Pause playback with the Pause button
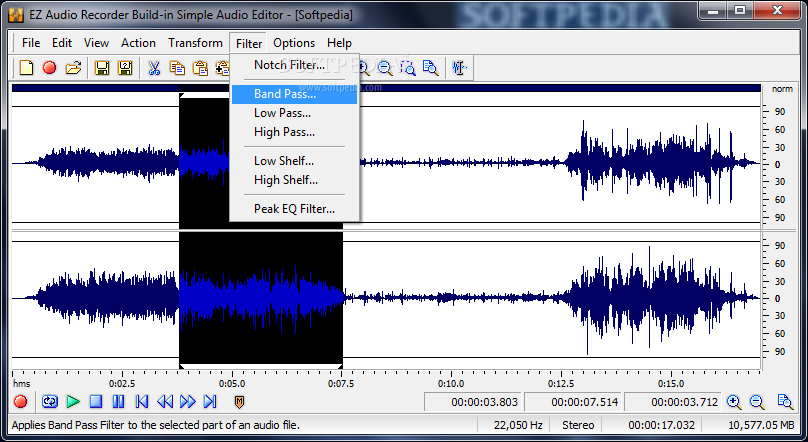 click(x=119, y=401)
